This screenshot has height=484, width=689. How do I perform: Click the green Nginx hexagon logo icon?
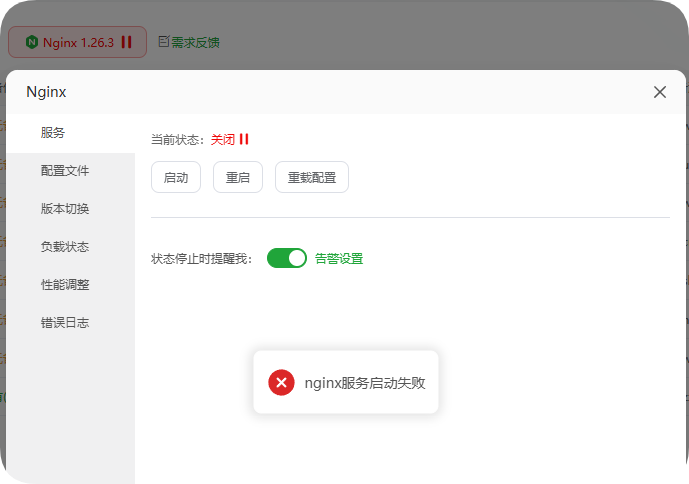point(32,42)
